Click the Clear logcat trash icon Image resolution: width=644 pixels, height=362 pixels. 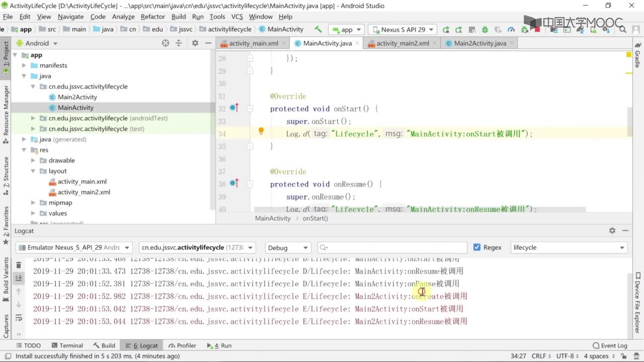pyautogui.click(x=19, y=265)
